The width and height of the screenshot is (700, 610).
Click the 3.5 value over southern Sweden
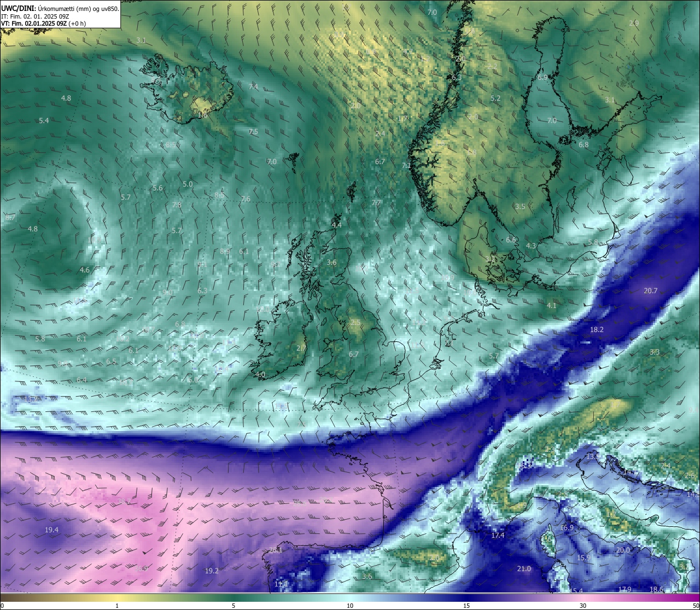pos(520,206)
